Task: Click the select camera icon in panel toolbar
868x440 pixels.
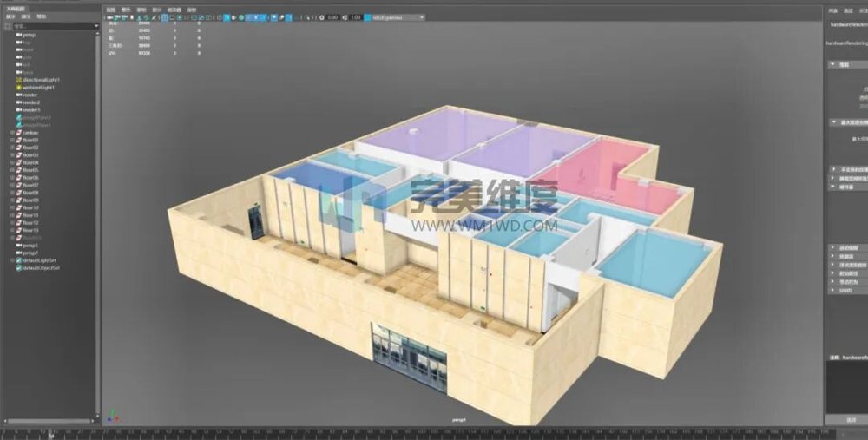Action: [x=110, y=17]
